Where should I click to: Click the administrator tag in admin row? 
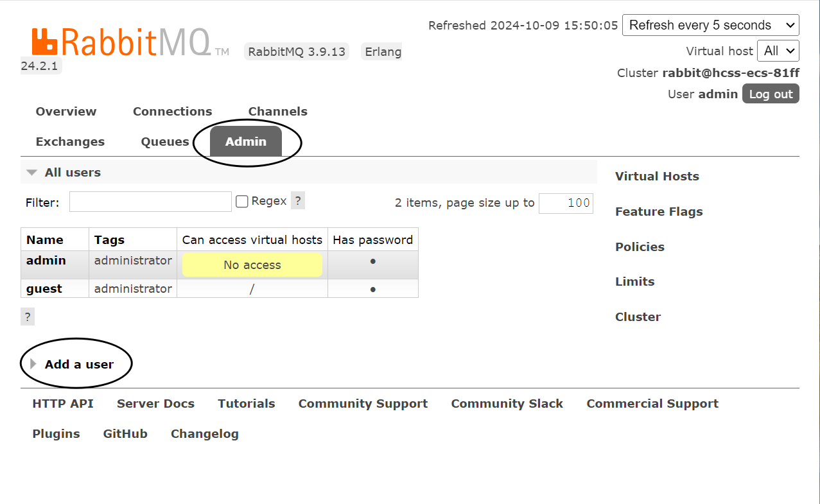(133, 260)
